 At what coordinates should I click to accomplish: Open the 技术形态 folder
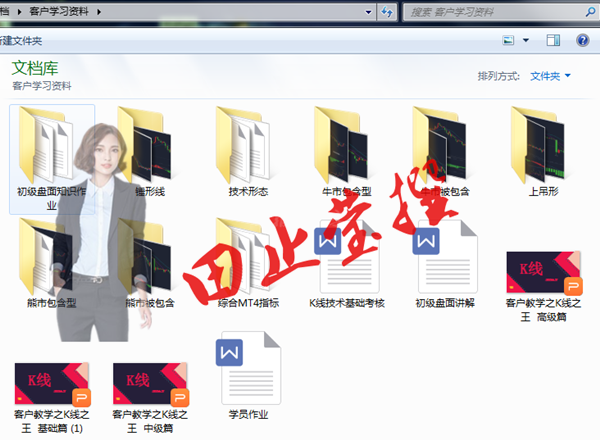pyautogui.click(x=248, y=148)
